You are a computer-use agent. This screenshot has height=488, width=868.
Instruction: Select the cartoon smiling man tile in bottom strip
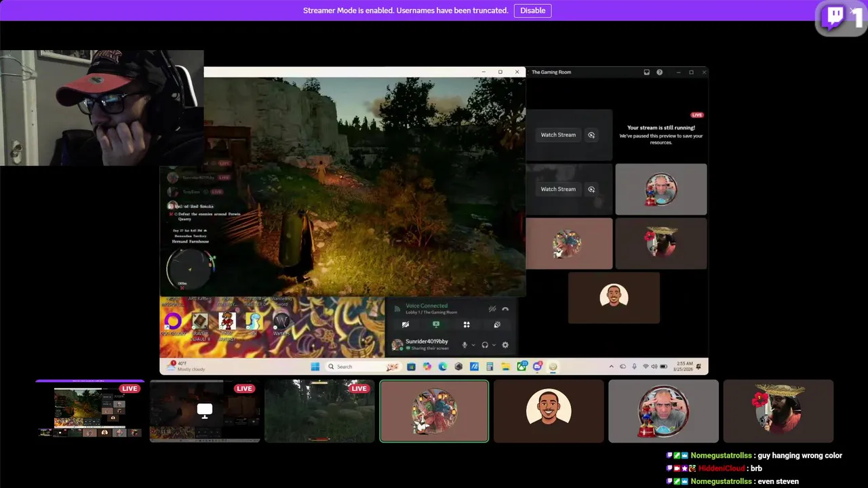tap(549, 411)
